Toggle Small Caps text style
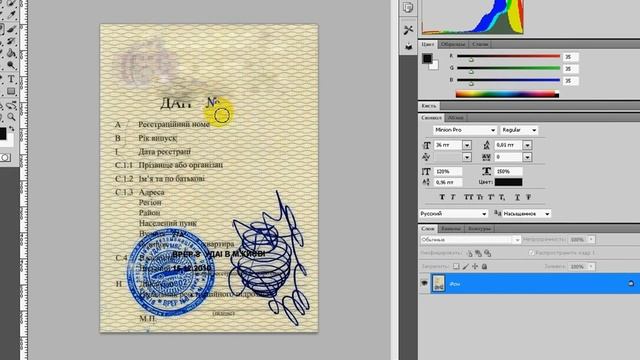Image resolution: width=640 pixels, height=360 pixels. pos(480,197)
